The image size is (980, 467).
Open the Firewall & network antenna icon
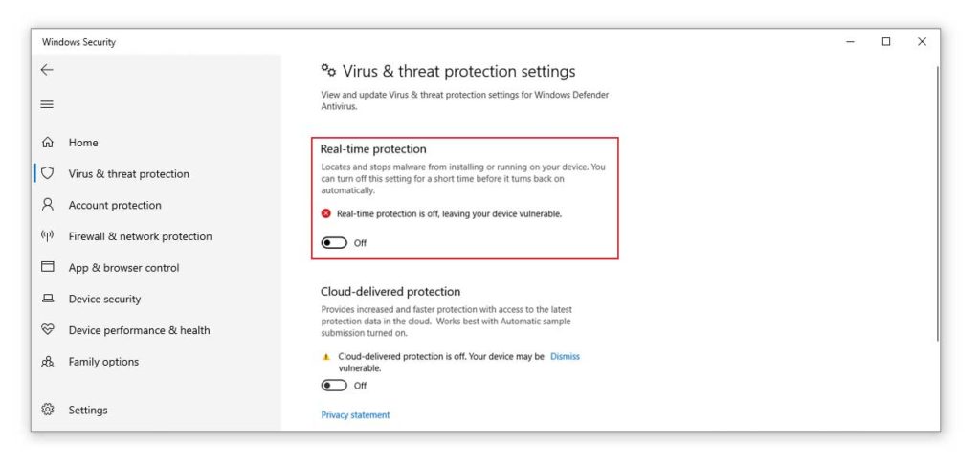48,235
